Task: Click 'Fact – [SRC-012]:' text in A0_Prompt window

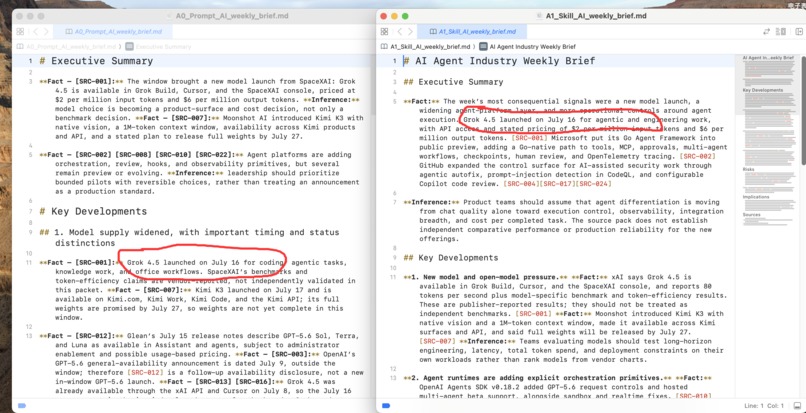Action: coord(81,336)
